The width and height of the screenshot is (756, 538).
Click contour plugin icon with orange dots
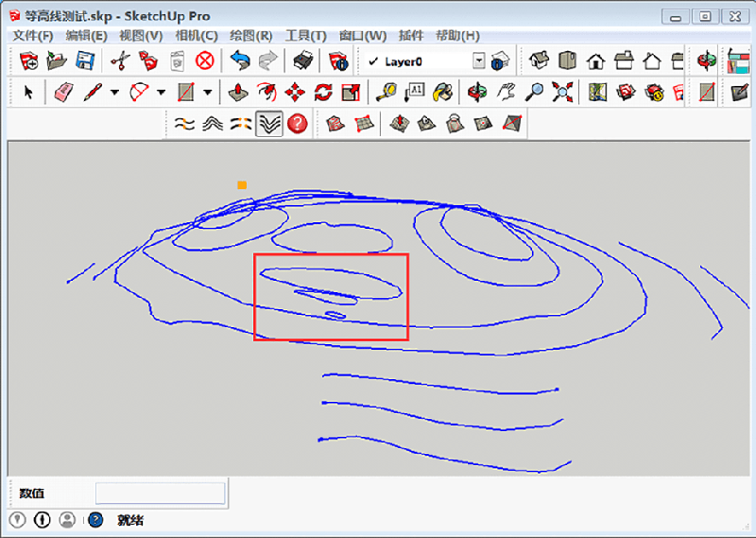coord(184,124)
